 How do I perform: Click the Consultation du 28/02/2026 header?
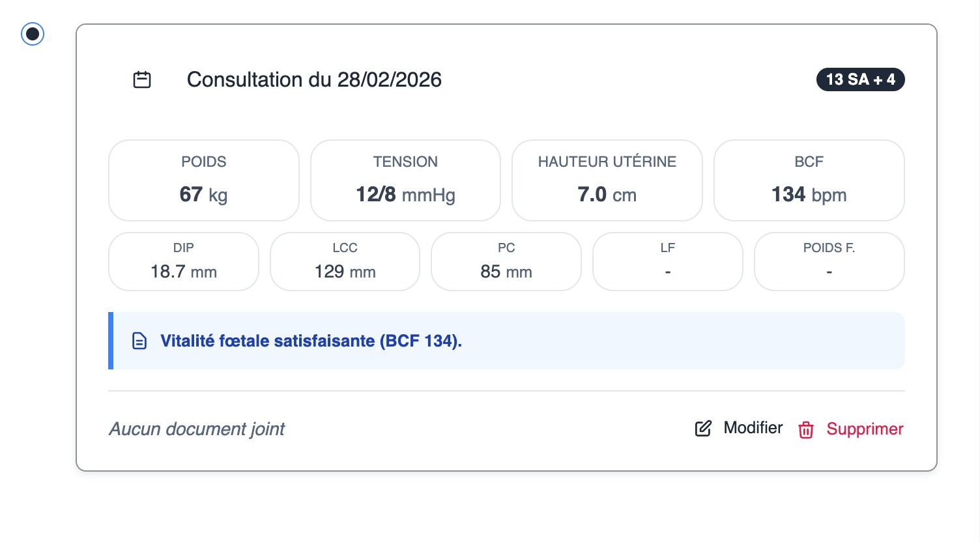[314, 79]
